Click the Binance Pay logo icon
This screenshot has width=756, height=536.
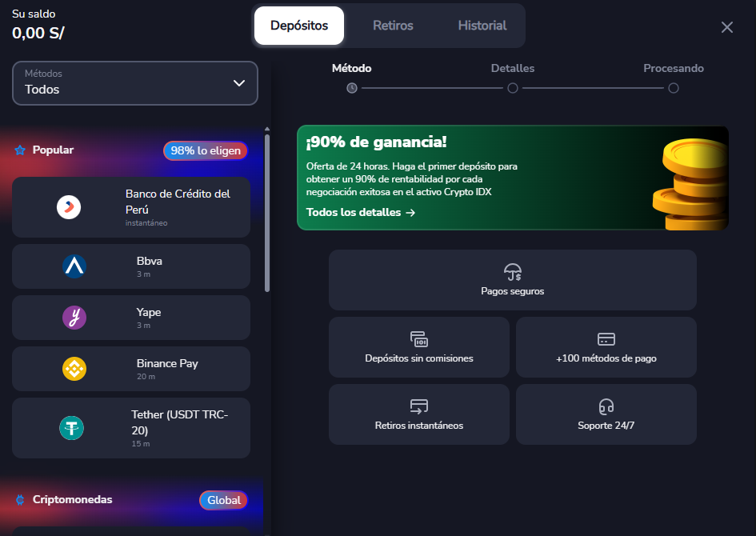[x=74, y=369]
